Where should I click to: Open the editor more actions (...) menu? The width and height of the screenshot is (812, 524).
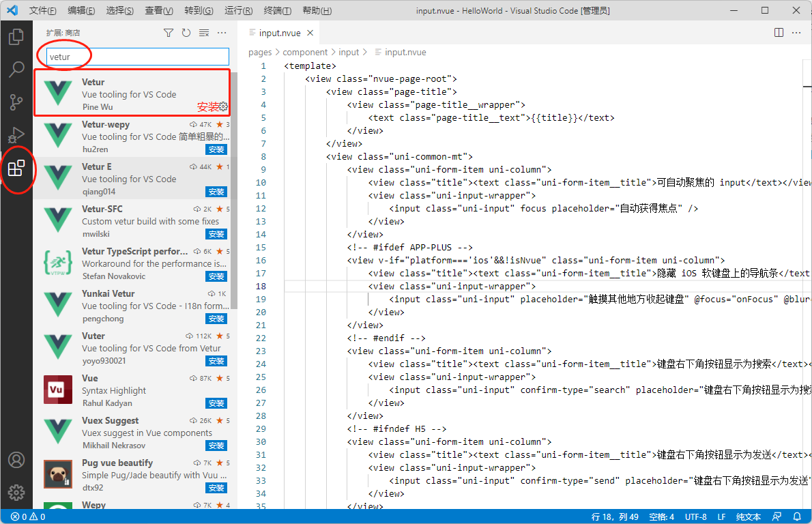(796, 31)
